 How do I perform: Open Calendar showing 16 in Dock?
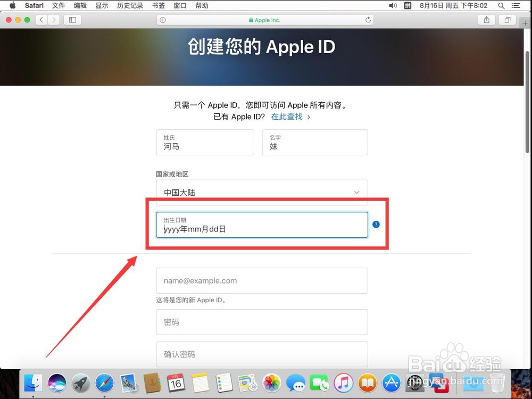pos(176,383)
